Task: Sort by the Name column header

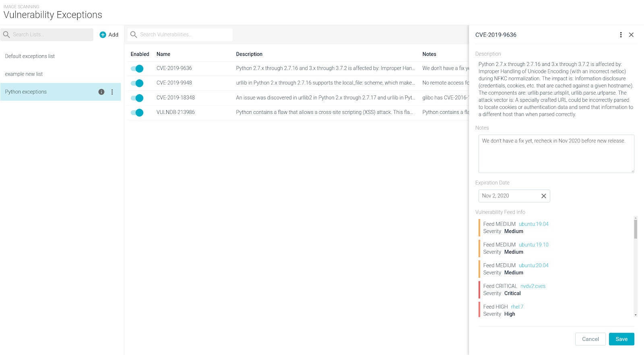Action: coord(163,54)
